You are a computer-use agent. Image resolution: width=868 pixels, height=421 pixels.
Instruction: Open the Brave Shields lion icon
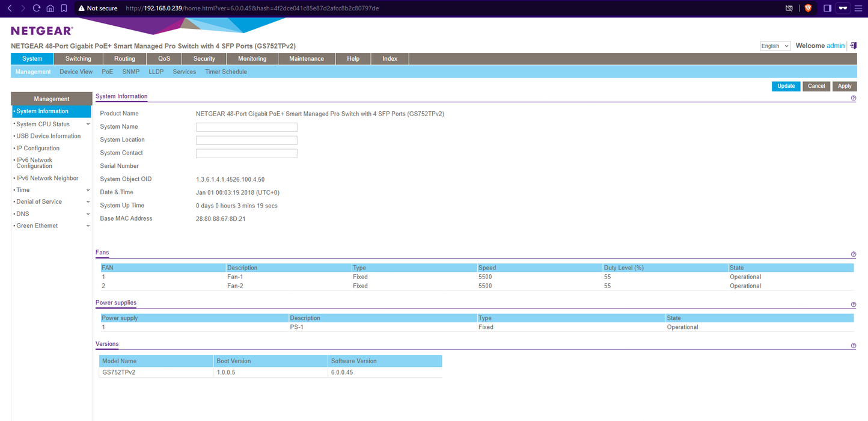808,8
